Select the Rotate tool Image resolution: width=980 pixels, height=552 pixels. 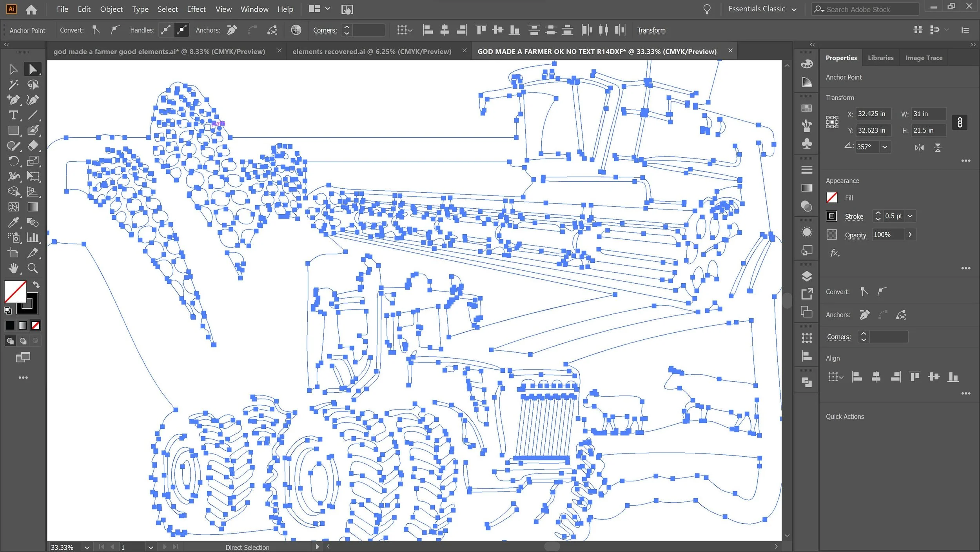[x=13, y=161]
